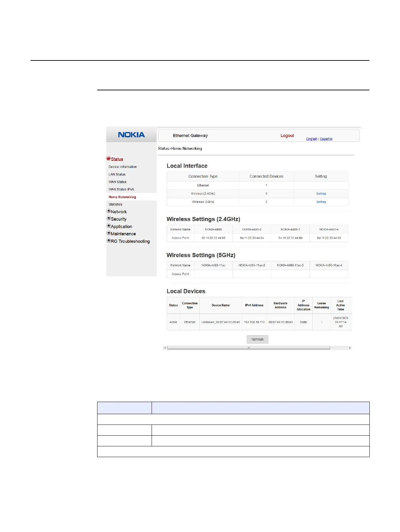The image size is (400, 532).
Task: Expand the Application menu section
Action: coord(109,226)
